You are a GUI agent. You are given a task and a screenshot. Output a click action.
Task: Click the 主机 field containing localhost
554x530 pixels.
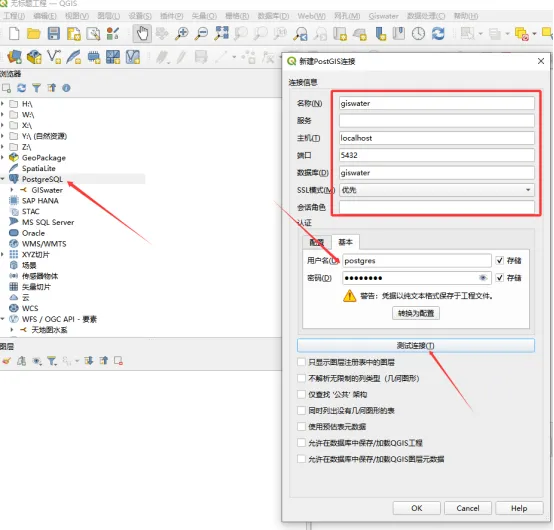pos(437,138)
